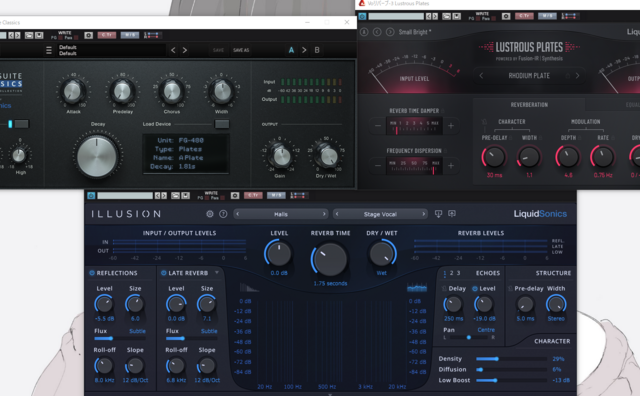640x396 pixels.
Task: Copy A to B arrow in Classics window
Action: [x=304, y=50]
